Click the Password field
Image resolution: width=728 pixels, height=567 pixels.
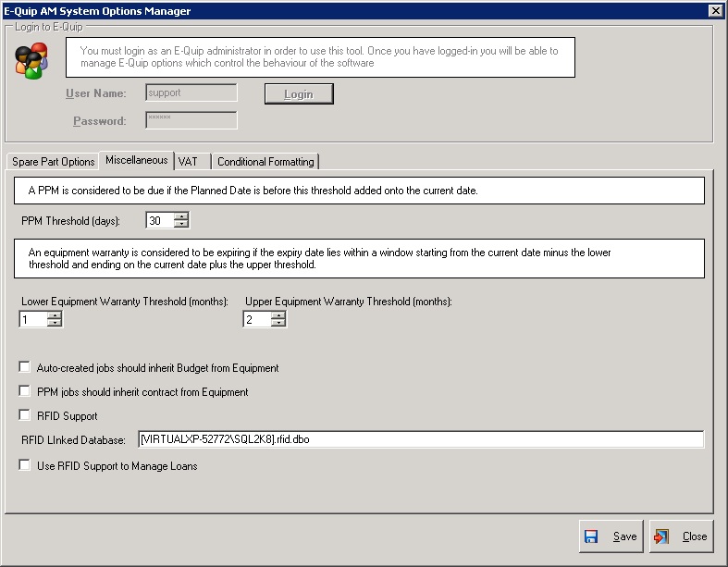[191, 120]
